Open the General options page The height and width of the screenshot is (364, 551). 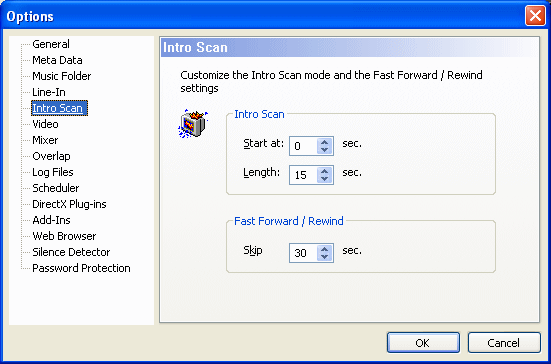51,44
